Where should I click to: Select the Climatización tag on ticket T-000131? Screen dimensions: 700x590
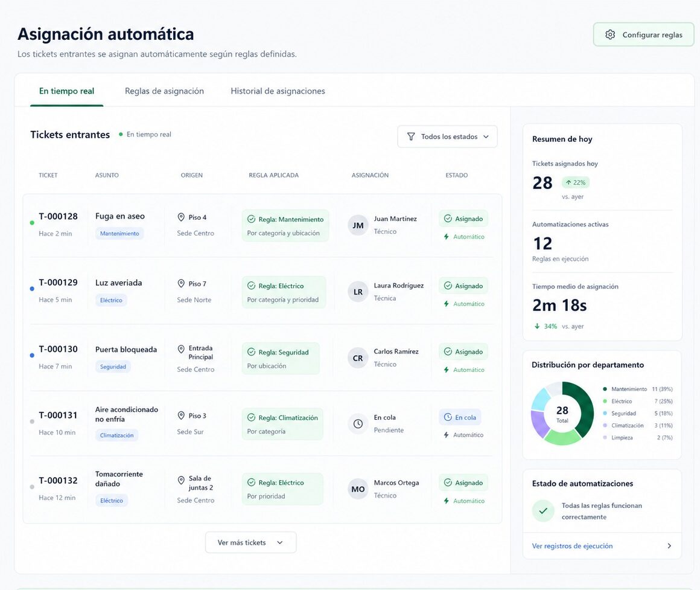click(x=116, y=435)
